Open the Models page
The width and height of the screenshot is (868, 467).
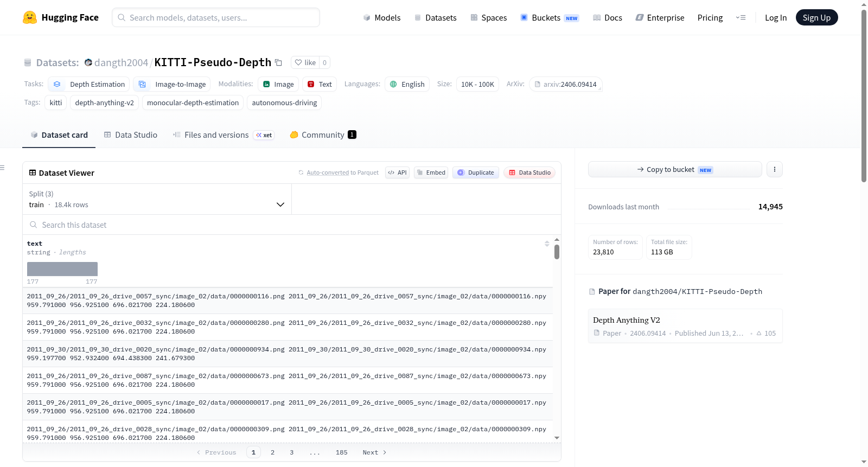[x=382, y=17]
